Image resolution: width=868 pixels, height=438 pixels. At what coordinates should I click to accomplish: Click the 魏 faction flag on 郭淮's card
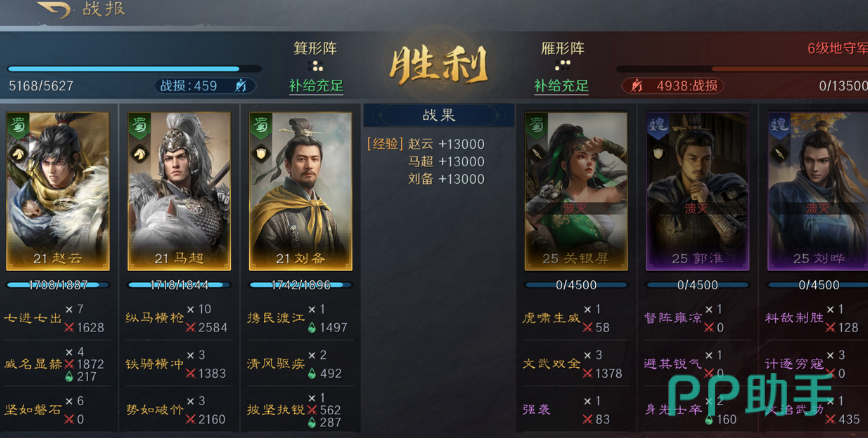pyautogui.click(x=658, y=126)
